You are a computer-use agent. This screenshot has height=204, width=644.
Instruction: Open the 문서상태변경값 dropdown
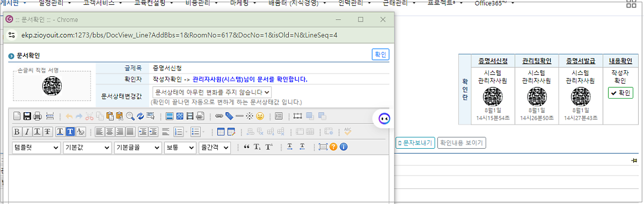[212, 92]
